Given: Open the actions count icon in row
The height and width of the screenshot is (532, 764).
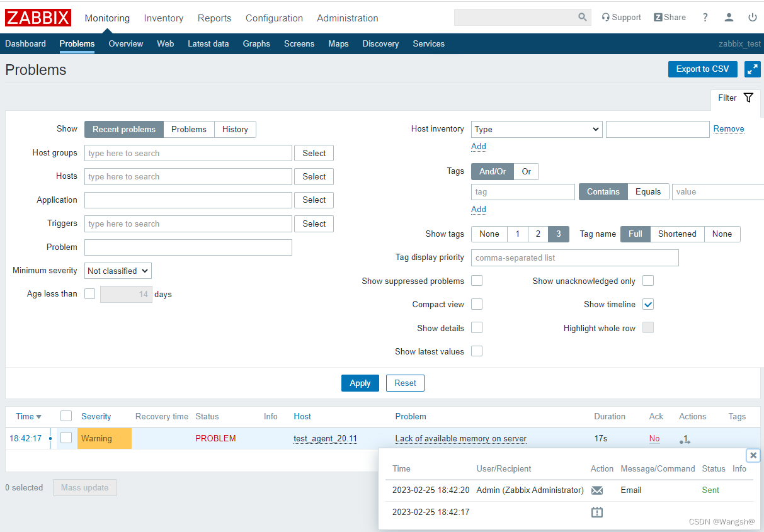Looking at the screenshot, I should click(685, 439).
